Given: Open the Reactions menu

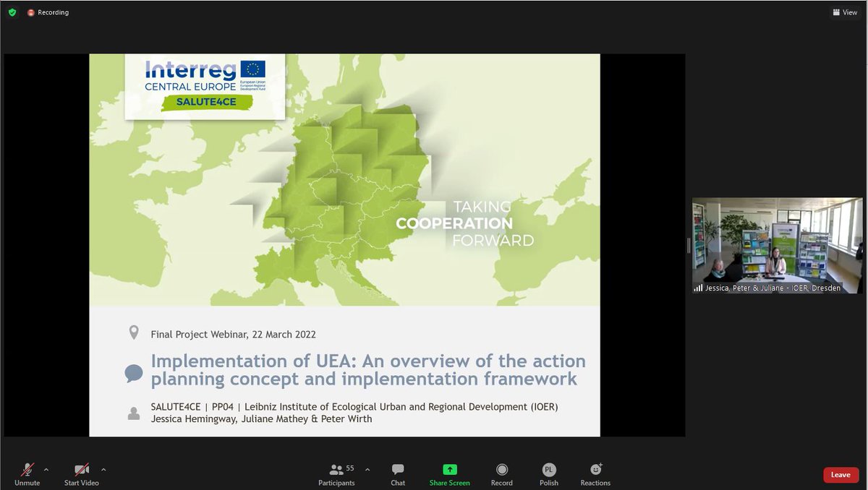Looking at the screenshot, I should pyautogui.click(x=595, y=475).
